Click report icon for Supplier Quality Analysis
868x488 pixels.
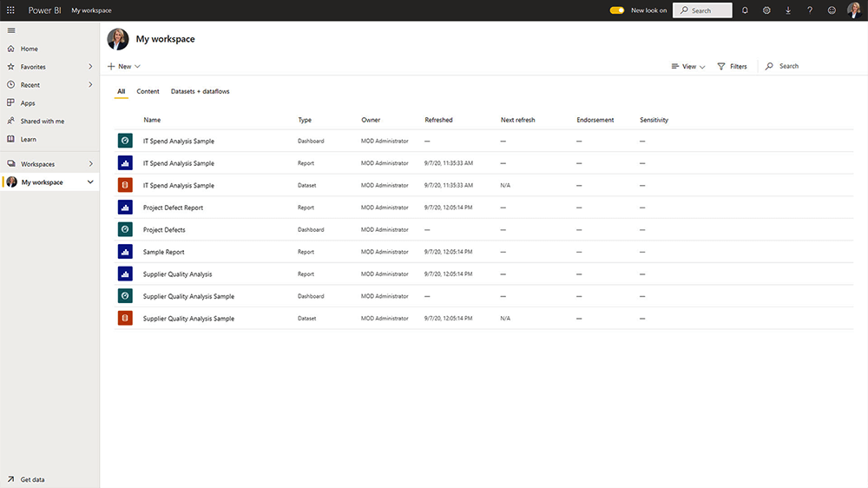coord(125,274)
